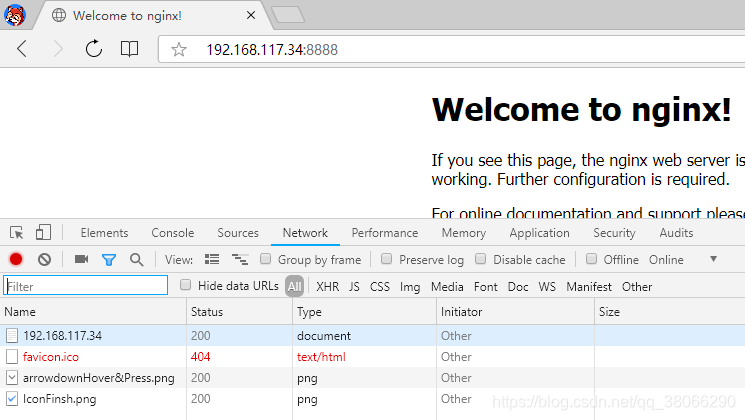Click the 404 status cell
Screen dimensions: 745x420
(201, 357)
